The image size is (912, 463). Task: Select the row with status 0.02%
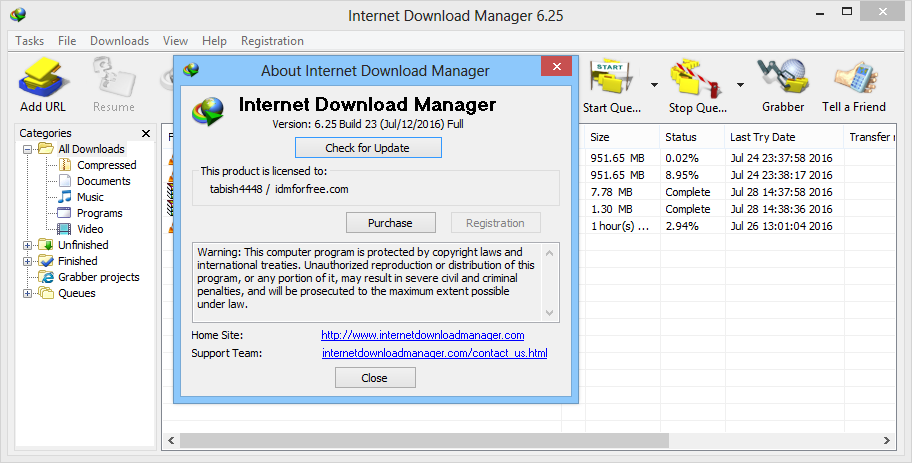click(682, 158)
